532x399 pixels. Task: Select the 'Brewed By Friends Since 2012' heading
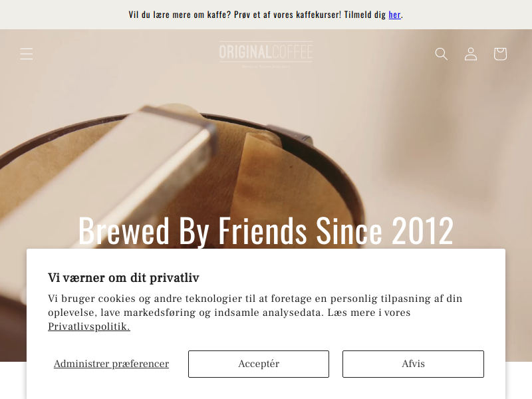coord(265,231)
